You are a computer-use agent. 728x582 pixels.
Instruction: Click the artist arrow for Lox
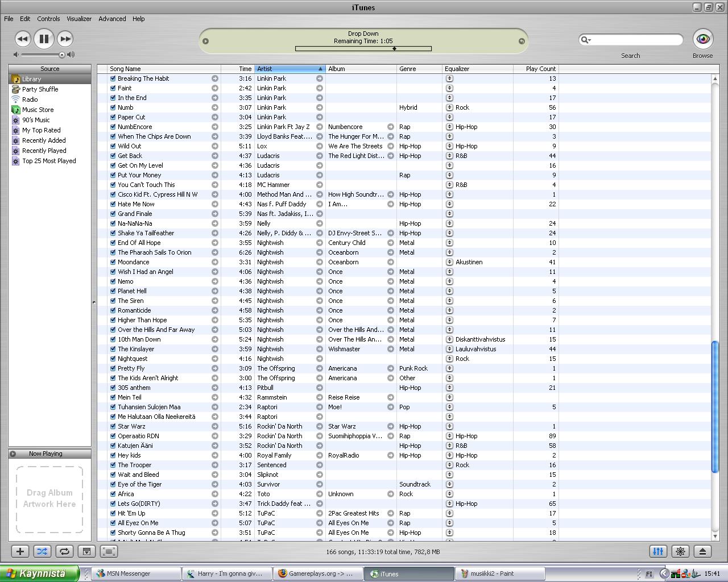click(x=320, y=146)
